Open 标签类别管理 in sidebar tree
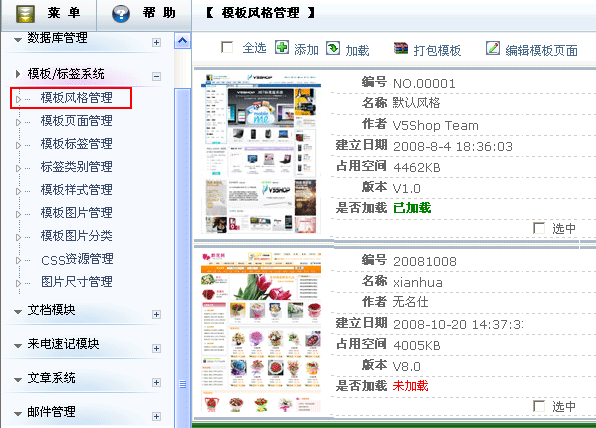 click(x=76, y=166)
